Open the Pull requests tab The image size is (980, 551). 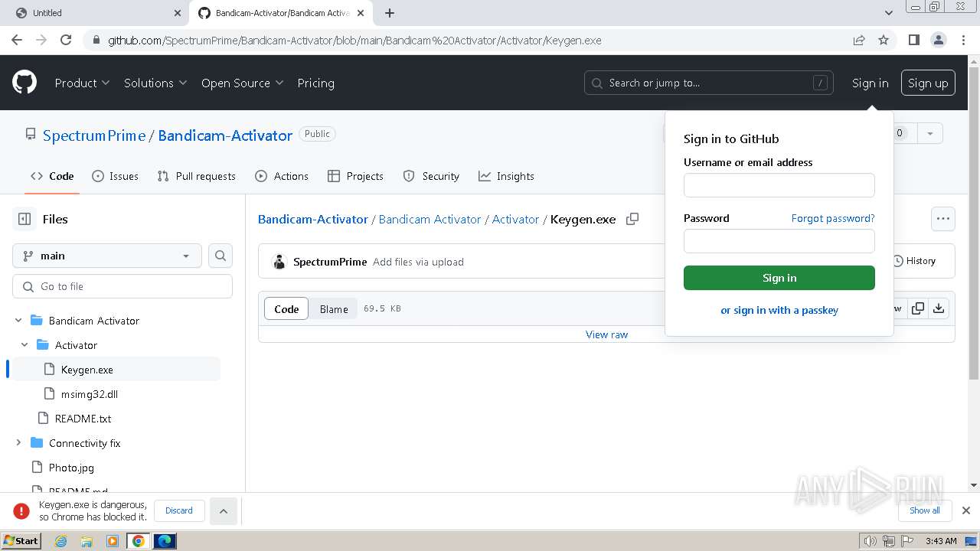196,176
